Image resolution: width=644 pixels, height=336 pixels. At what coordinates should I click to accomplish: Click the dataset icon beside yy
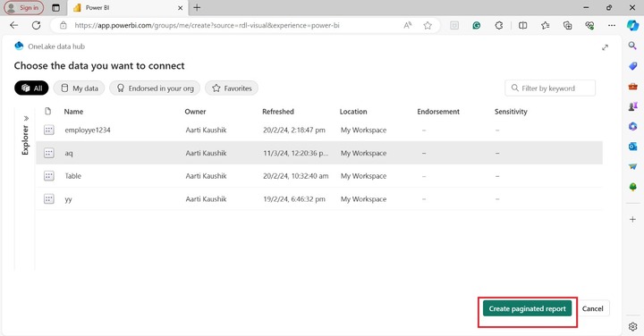[x=49, y=199]
